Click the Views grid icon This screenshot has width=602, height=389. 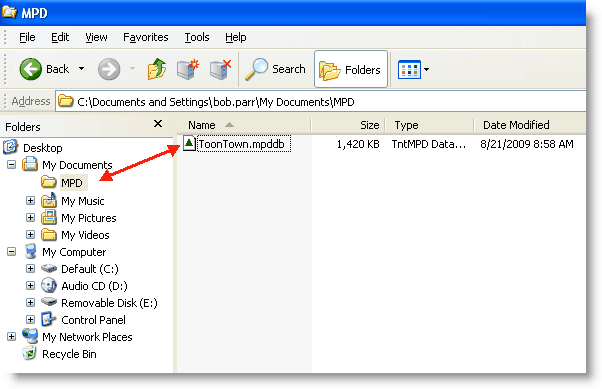click(409, 70)
